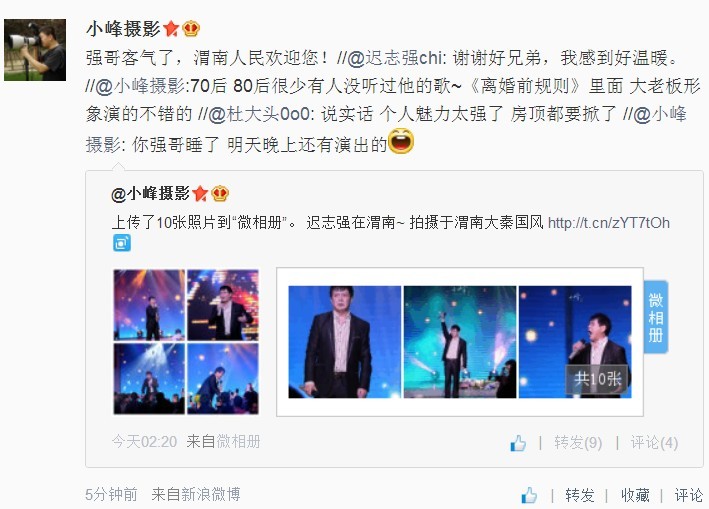Click the crown badge in reposted card

220,194
